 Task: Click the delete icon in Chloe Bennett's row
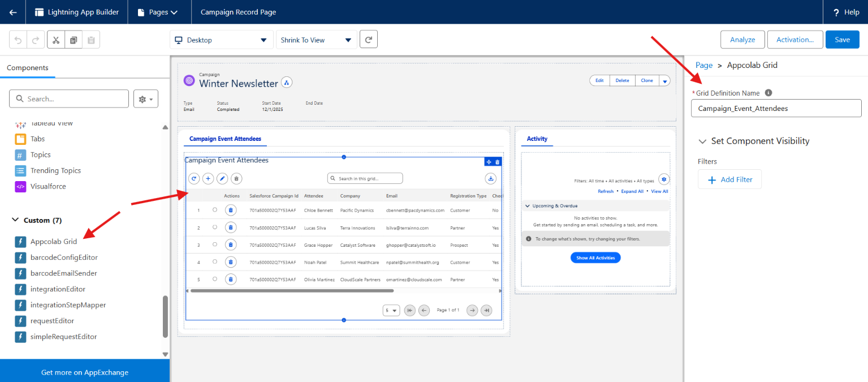(x=231, y=210)
